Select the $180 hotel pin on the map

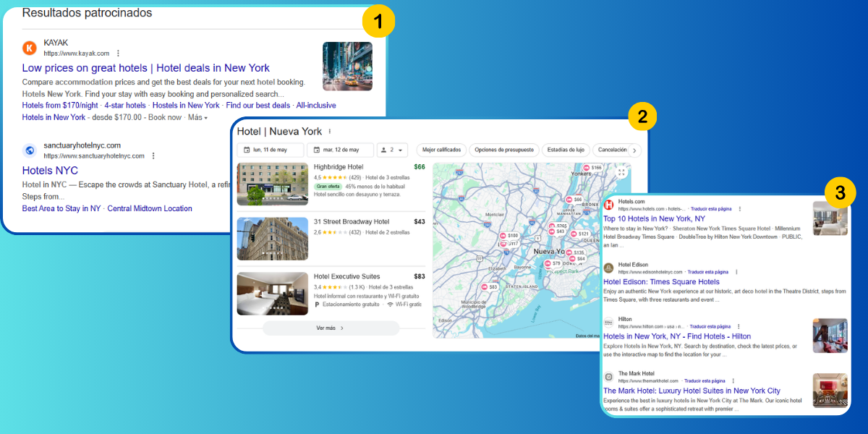tap(509, 236)
